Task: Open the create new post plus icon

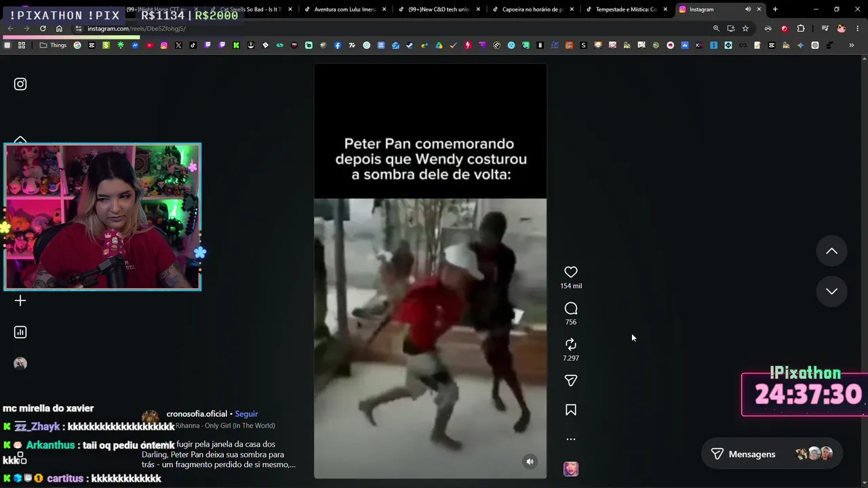Action: [x=20, y=301]
